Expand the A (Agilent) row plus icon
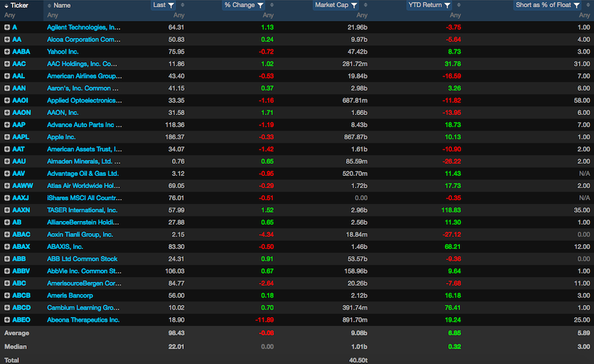Image resolution: width=594 pixels, height=364 pixels. pyautogui.click(x=7, y=27)
